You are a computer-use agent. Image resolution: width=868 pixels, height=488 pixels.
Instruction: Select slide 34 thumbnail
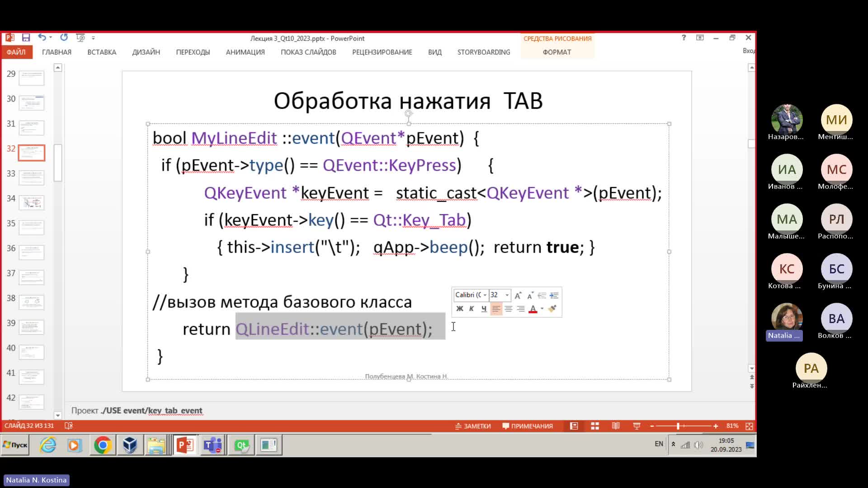[x=31, y=202]
